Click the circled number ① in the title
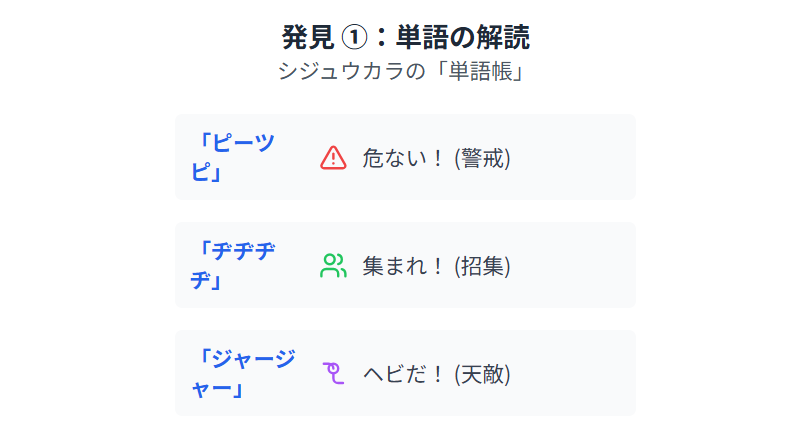 pos(353,38)
